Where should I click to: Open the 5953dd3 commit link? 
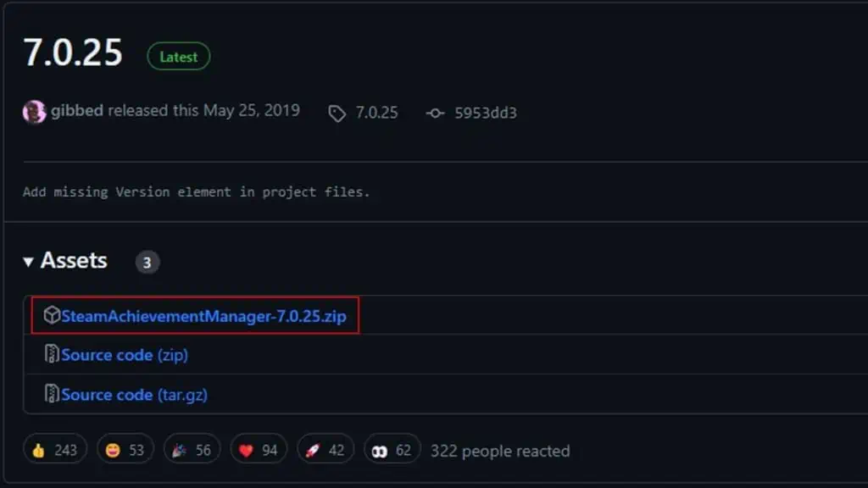(484, 113)
